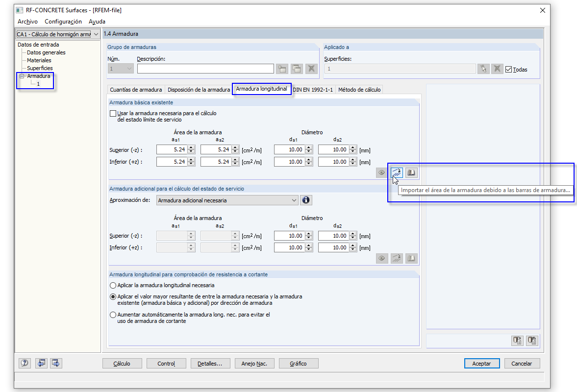Confirm with Aceptar button
This screenshot has height=392, width=577.
[482, 363]
